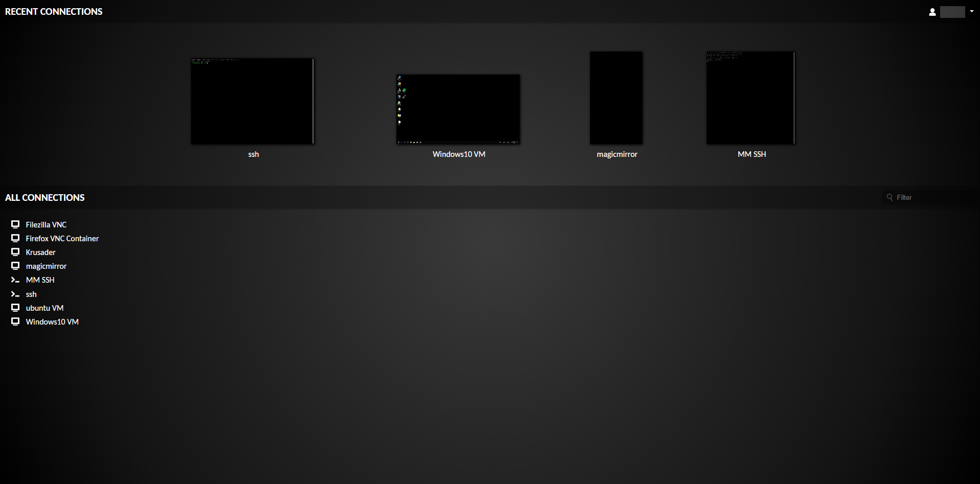
Task: Click the monitor icon beside magicmirror in list
Action: (15, 266)
